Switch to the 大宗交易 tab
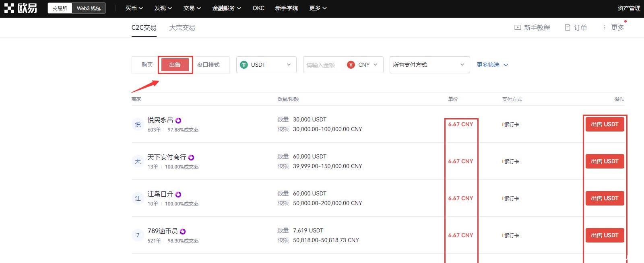Viewport: 644px width, 263px height. pos(182,27)
